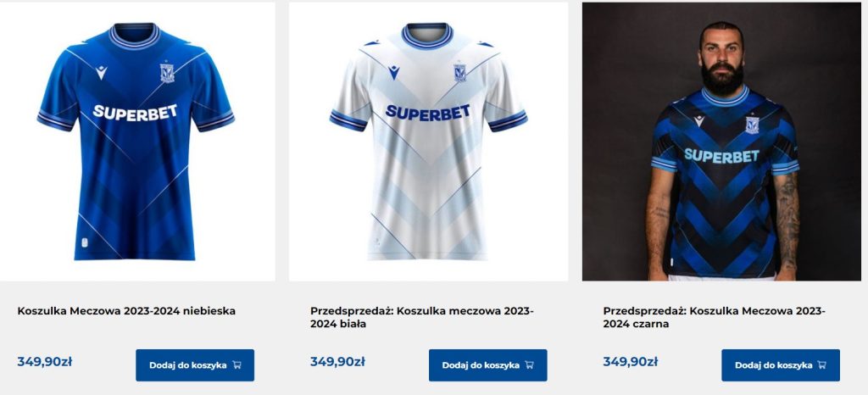868x395 pixels.
Task: Click cart icon on white jersey button
Action: [x=529, y=365]
